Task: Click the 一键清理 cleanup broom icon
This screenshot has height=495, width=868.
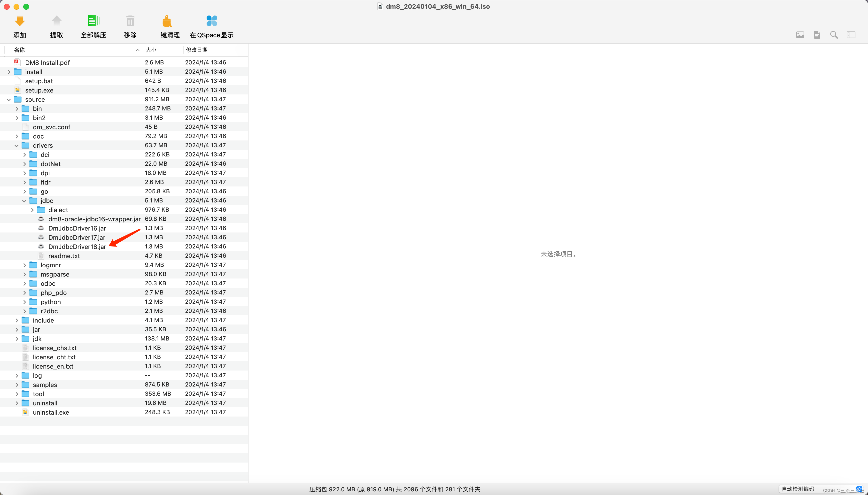Action: point(167,21)
